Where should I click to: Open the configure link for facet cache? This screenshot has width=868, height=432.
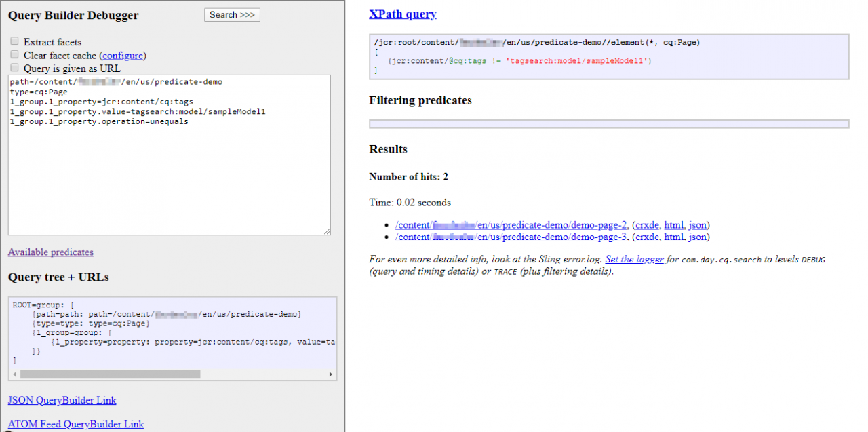coord(123,55)
